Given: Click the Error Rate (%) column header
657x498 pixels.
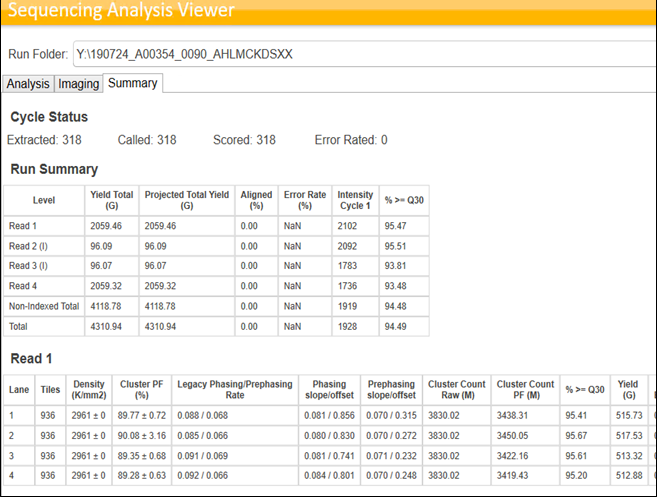Looking at the screenshot, I should pyautogui.click(x=305, y=200).
